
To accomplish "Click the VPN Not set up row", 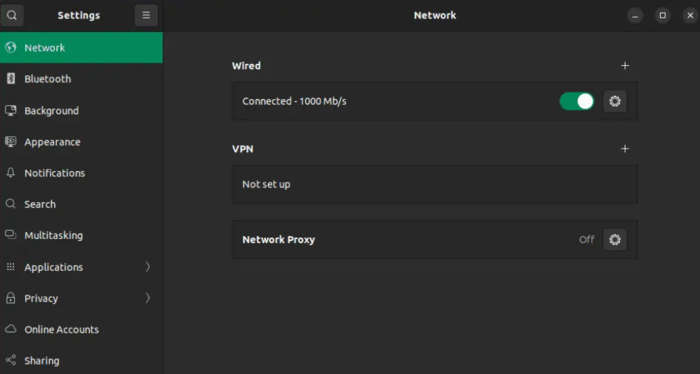I will pos(434,184).
